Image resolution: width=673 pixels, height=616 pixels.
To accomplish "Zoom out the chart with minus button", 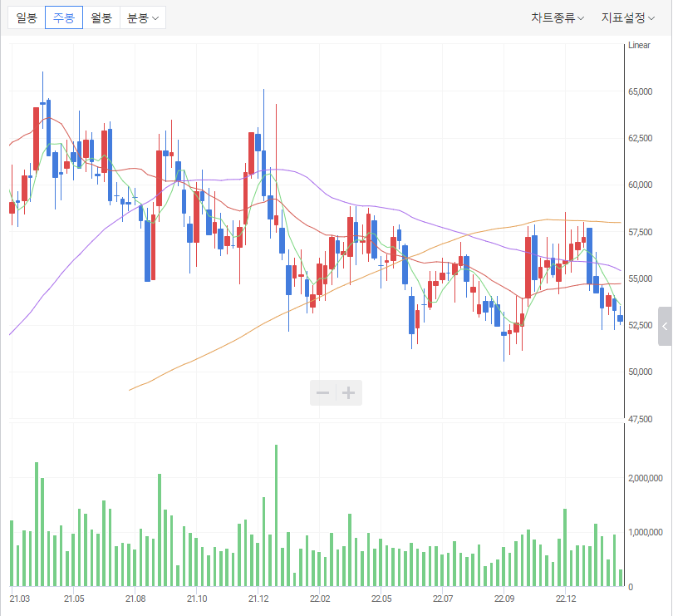I will (x=322, y=392).
